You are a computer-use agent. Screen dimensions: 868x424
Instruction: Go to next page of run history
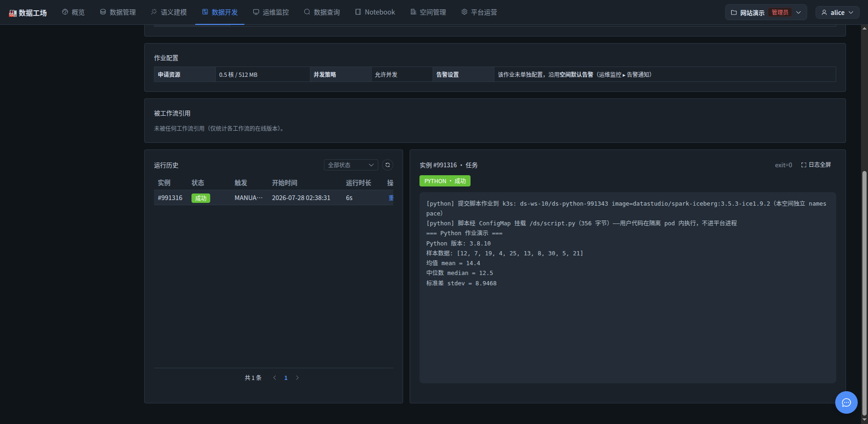297,378
